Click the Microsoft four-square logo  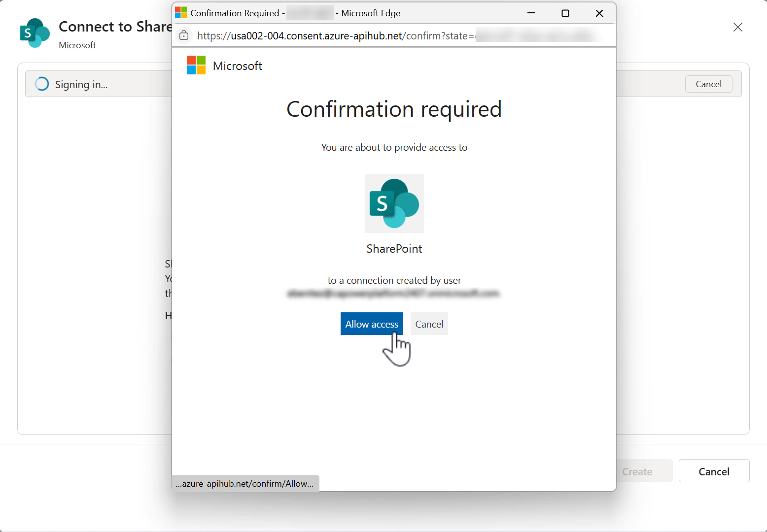196,65
